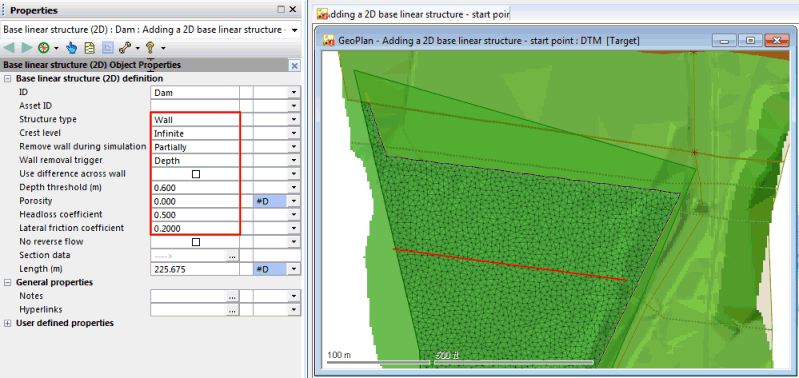Click the question mark help icon
Screen dimensions: 799x378
(150, 48)
